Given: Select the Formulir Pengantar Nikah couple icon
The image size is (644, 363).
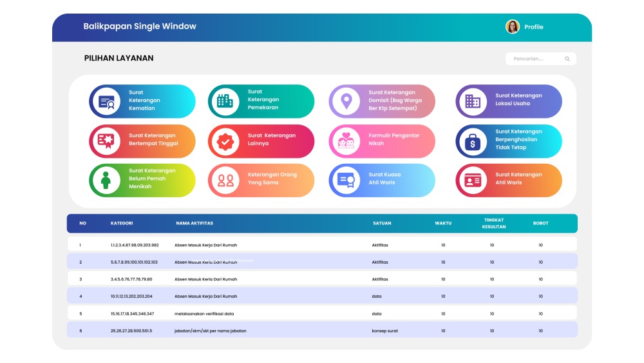Looking at the screenshot, I should coord(346,141).
